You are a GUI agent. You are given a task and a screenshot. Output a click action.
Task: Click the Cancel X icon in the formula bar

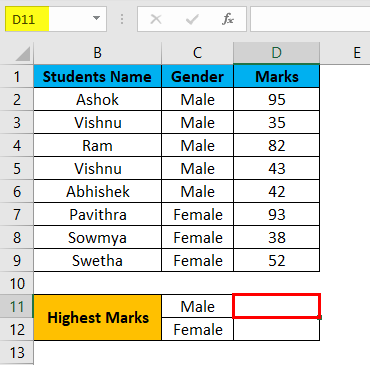pyautogui.click(x=156, y=19)
